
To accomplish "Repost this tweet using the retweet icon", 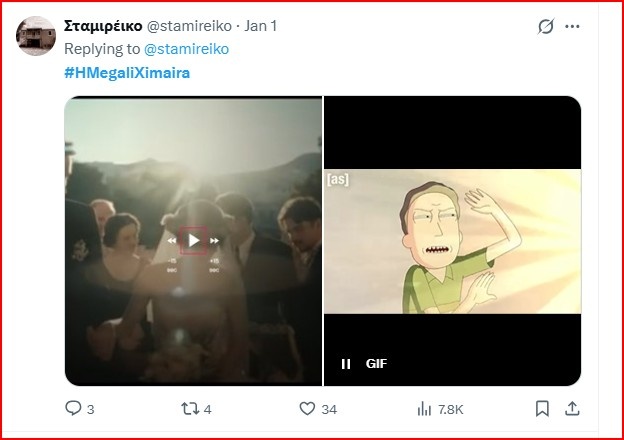I will (188, 408).
